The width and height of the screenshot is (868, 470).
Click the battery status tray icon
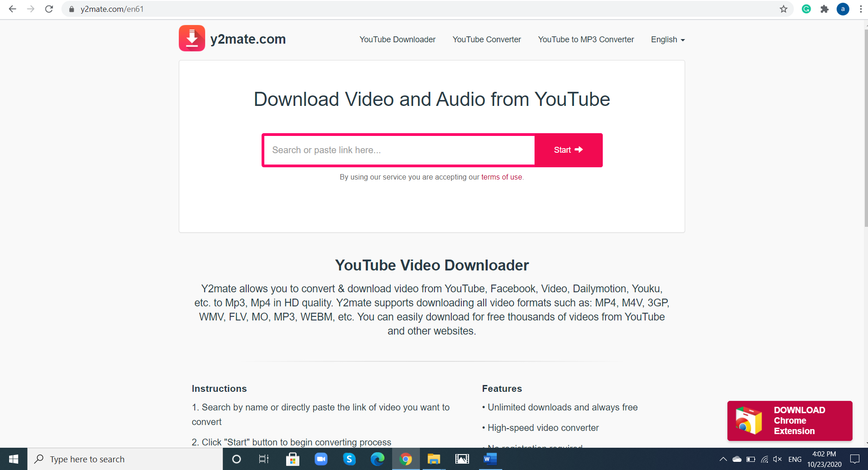tap(751, 459)
